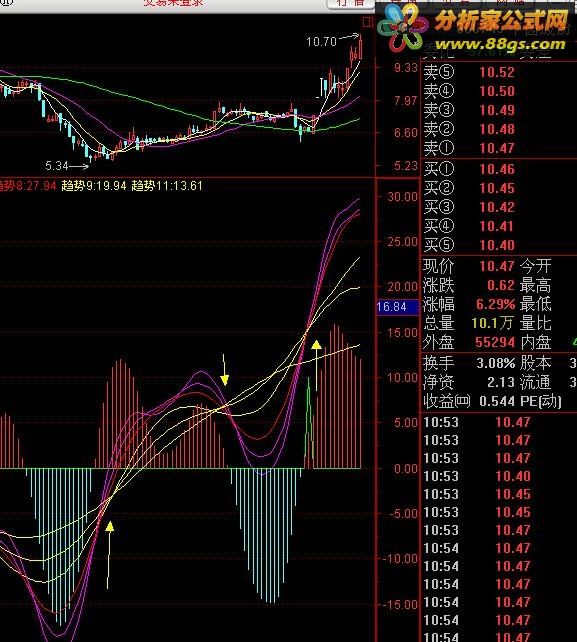The image size is (577, 642).
Task: Click the lower-left yellow up arrow marker
Action: (109, 555)
